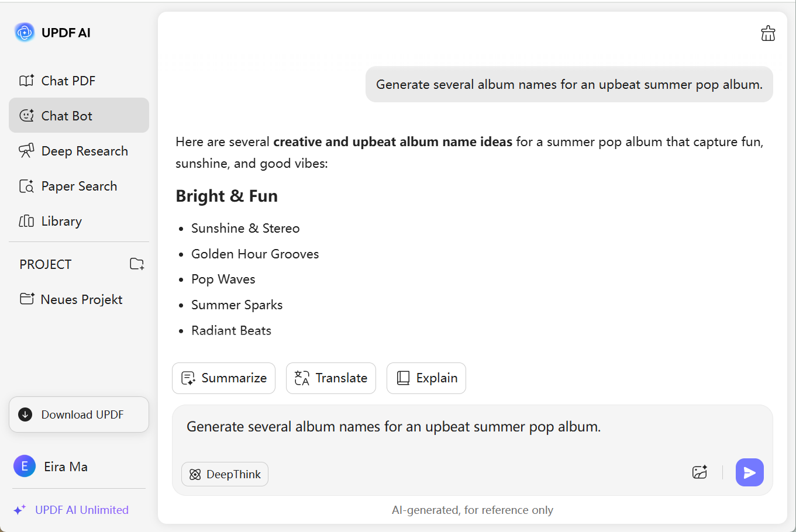Click the new project folder icon

pos(137,264)
